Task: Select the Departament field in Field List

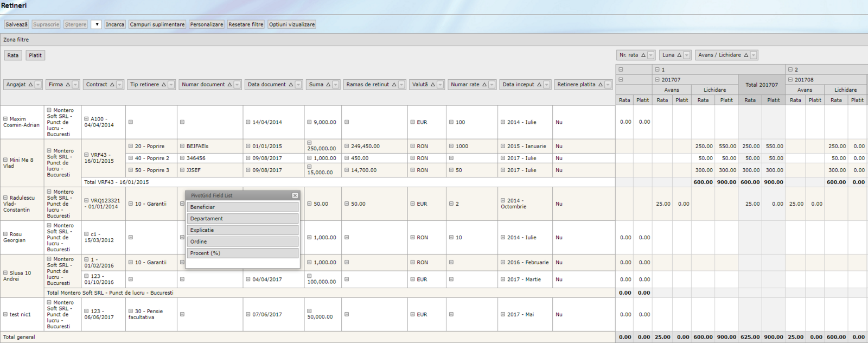Action: (242, 219)
